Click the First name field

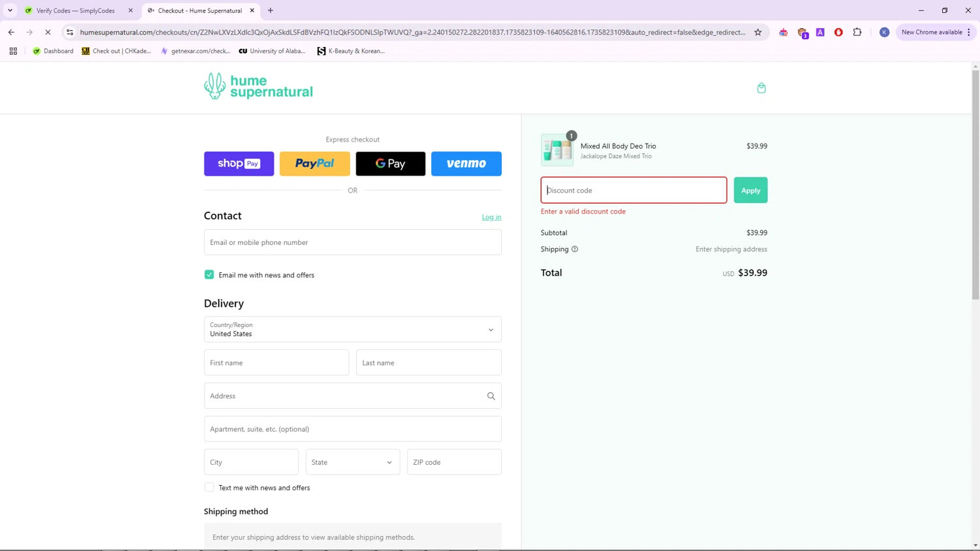point(276,362)
